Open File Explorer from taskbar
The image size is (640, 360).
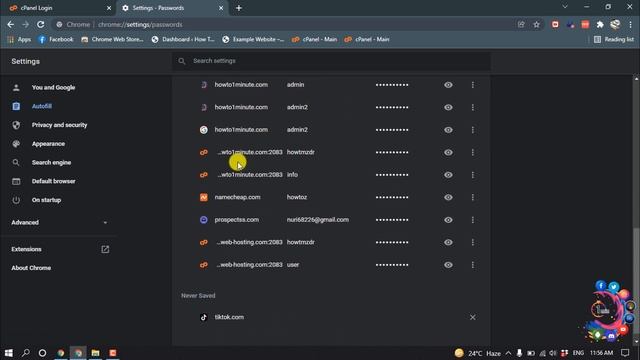point(96,353)
